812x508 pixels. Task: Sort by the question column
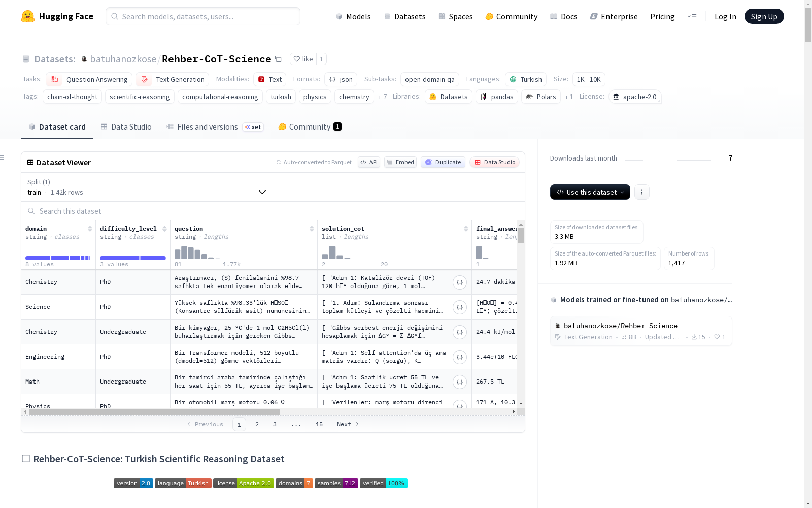tap(312, 229)
